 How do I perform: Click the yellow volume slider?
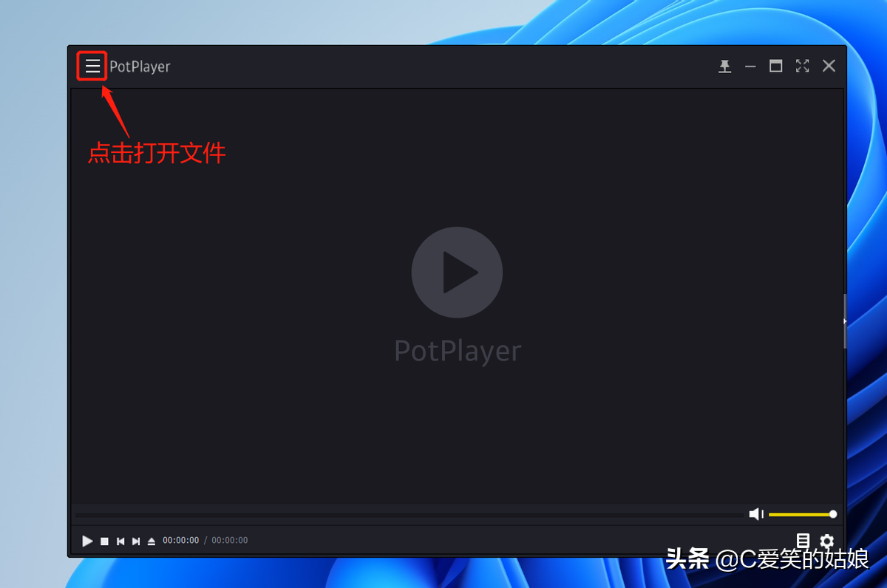(803, 514)
